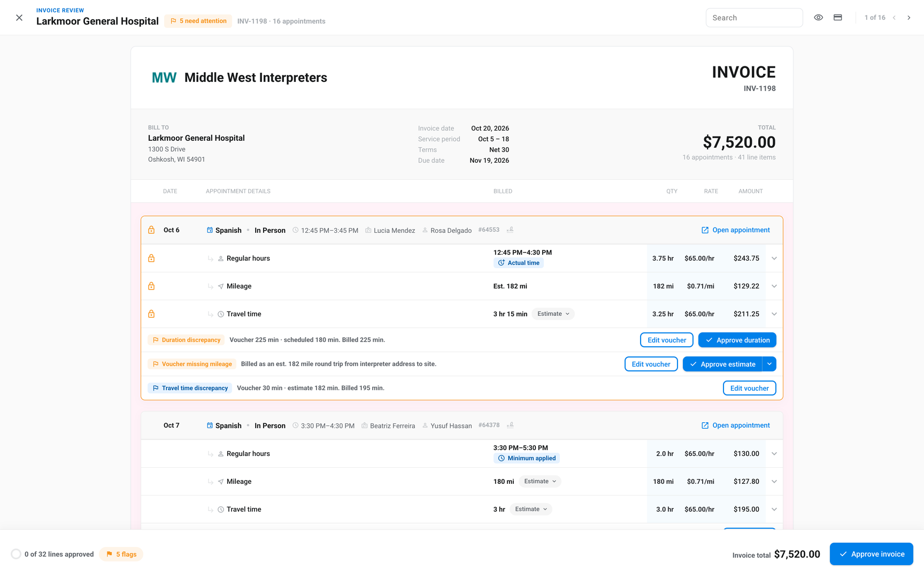Click the lock icon on Oct 6 Travel time row
Screen dimensions: 924x578
(x=151, y=314)
